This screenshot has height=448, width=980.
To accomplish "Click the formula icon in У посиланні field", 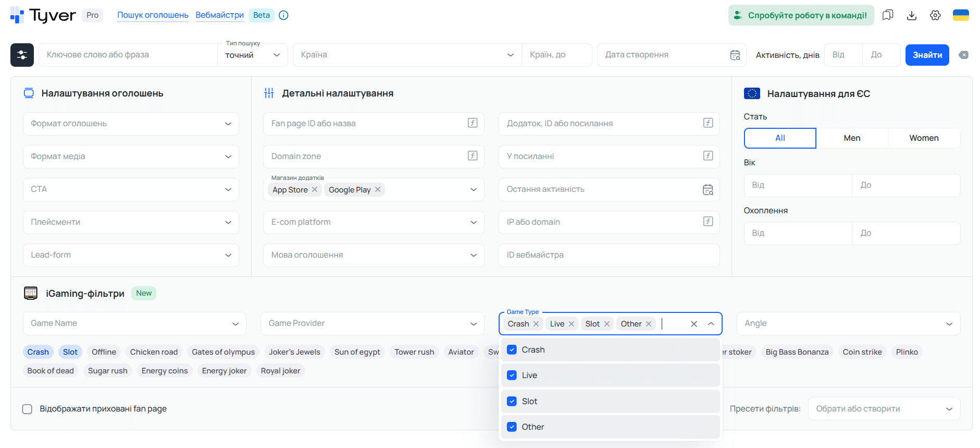I will point(708,156).
